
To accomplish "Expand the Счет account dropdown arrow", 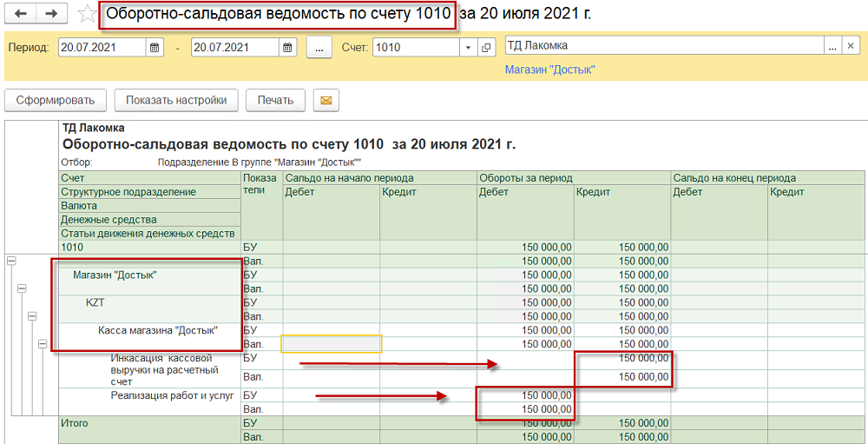I will click(x=468, y=47).
